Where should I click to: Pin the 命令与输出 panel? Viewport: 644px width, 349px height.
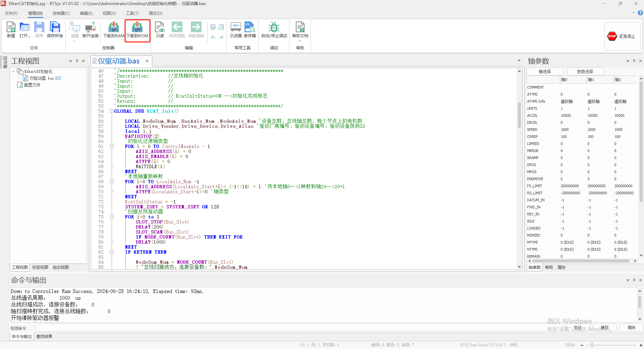click(x=634, y=280)
